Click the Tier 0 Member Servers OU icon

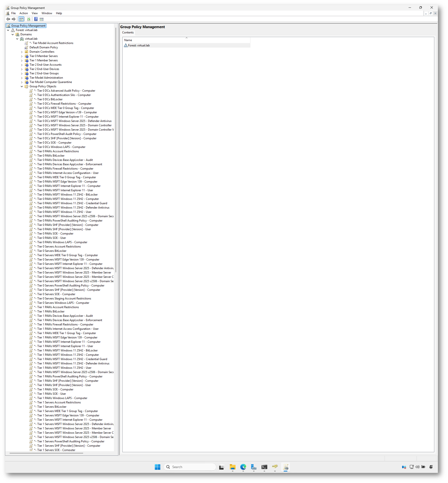27,56
